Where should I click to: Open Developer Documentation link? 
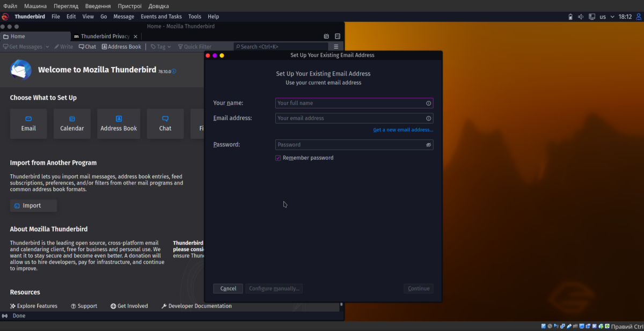point(196,306)
